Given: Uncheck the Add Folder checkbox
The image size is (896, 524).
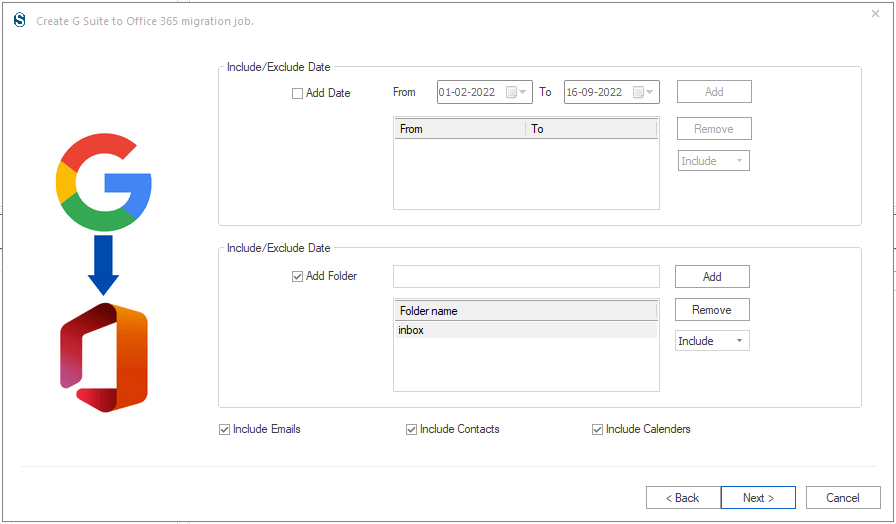Looking at the screenshot, I should (x=297, y=277).
